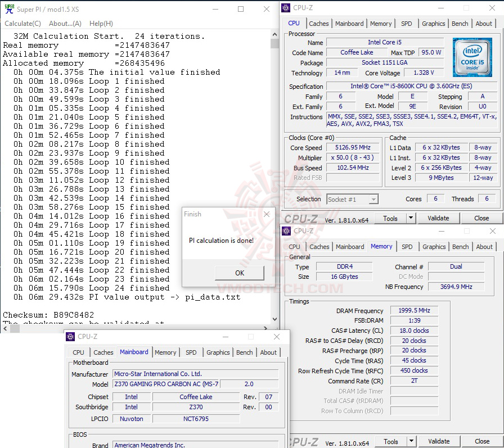Image resolution: width=504 pixels, height=448 pixels.
Task: Click Super PI vertical scrollbar down arrow
Action: point(274,319)
